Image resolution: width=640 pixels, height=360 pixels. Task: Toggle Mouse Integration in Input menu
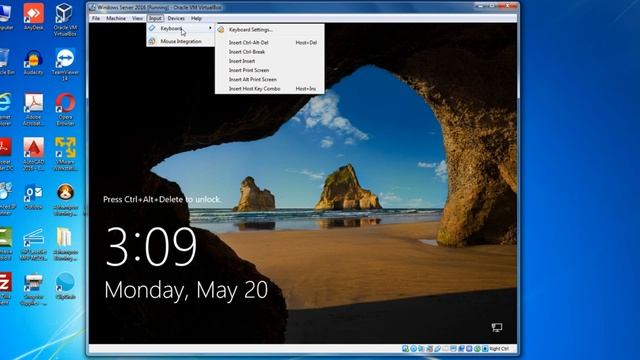pos(180,41)
